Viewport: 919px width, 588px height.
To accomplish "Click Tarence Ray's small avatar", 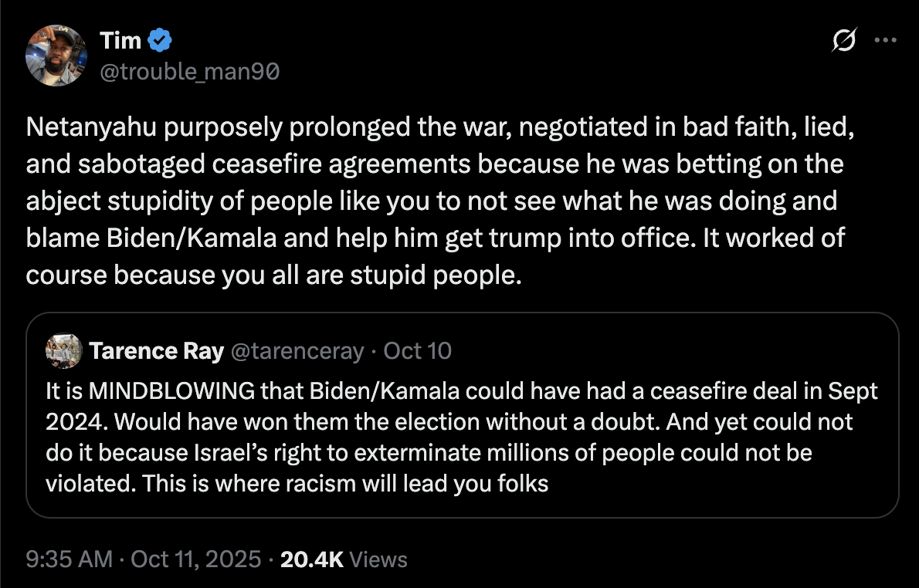I will click(x=64, y=350).
